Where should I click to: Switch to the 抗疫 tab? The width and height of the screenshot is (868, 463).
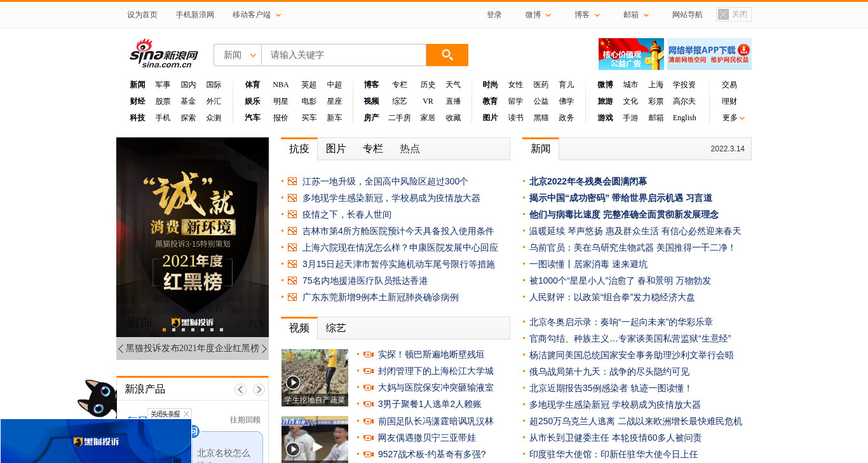299,149
